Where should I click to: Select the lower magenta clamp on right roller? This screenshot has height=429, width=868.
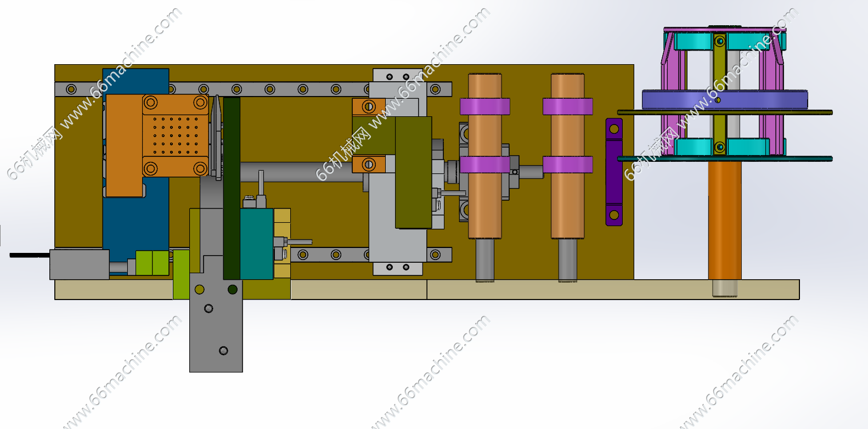coord(567,165)
